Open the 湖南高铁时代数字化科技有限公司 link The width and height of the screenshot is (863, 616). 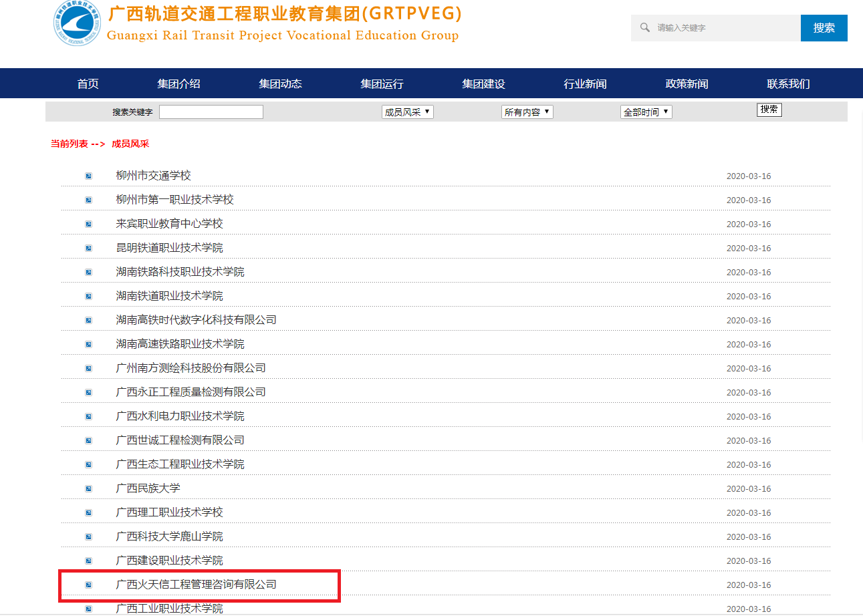coord(196,320)
